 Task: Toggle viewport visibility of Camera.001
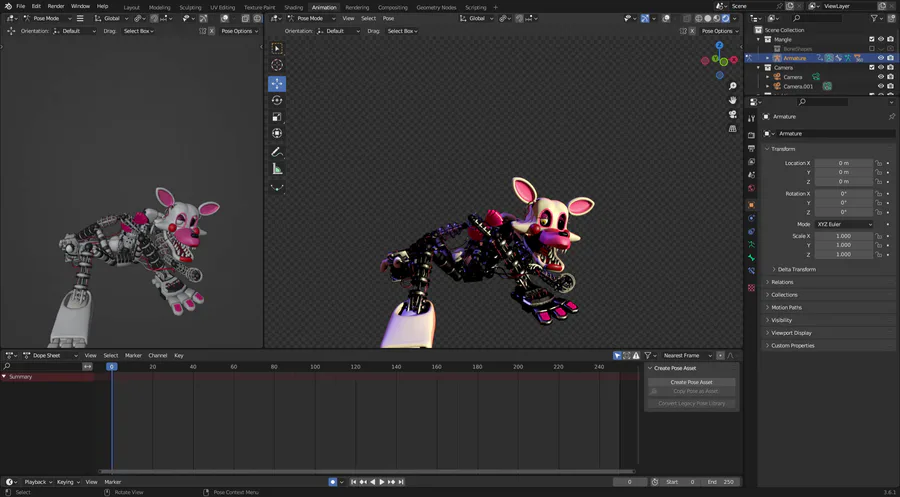pyautogui.click(x=881, y=86)
